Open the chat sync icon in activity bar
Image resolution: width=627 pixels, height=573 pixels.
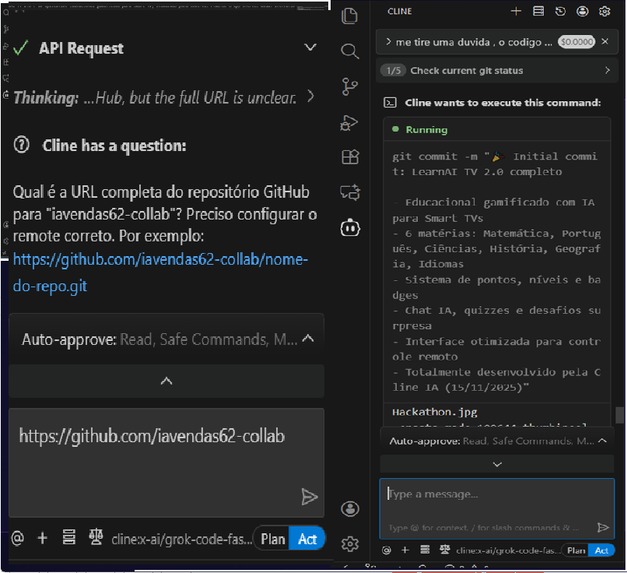[350, 193]
